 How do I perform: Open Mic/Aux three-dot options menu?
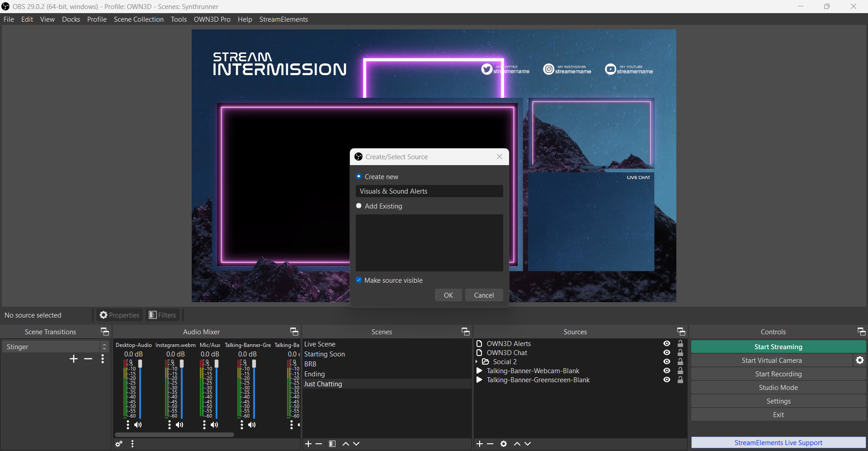[x=204, y=425]
